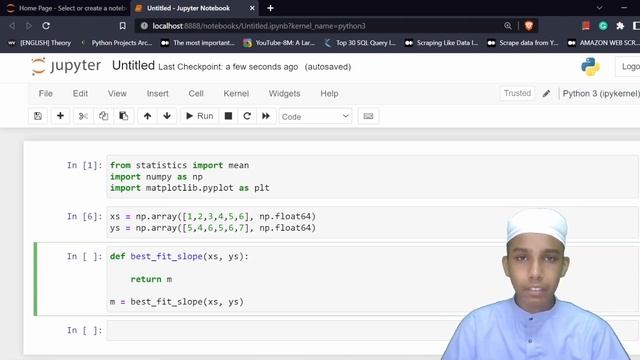The image size is (640, 360).
Task: Restart the kernel icon
Action: click(247, 116)
